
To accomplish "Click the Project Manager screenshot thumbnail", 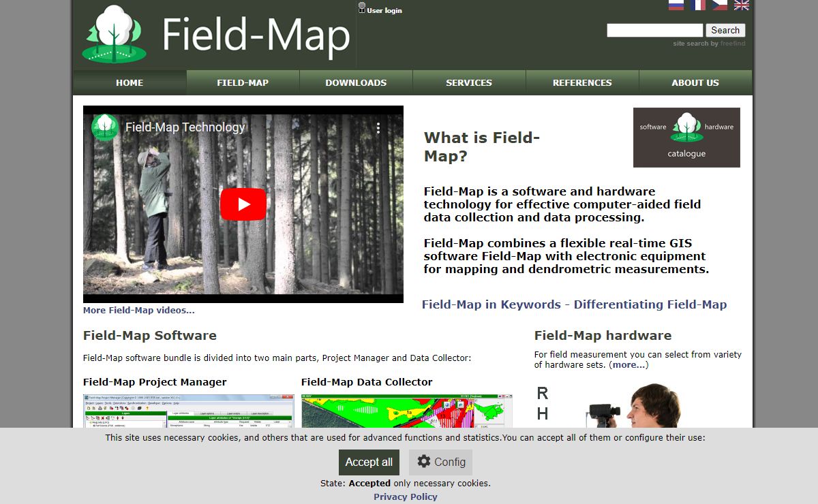I will click(x=189, y=411).
